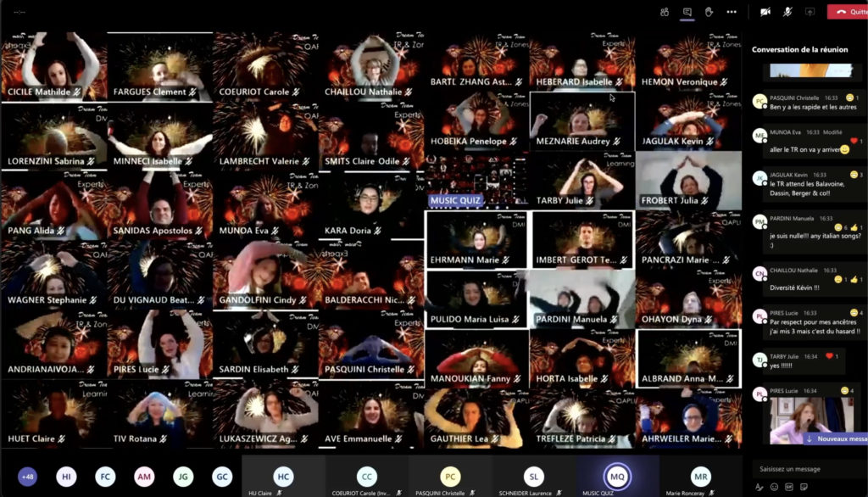Click thumbs-up reaction on PARDINI Manuela's message
Image resolution: width=868 pixels, height=497 pixels.
pos(854,228)
